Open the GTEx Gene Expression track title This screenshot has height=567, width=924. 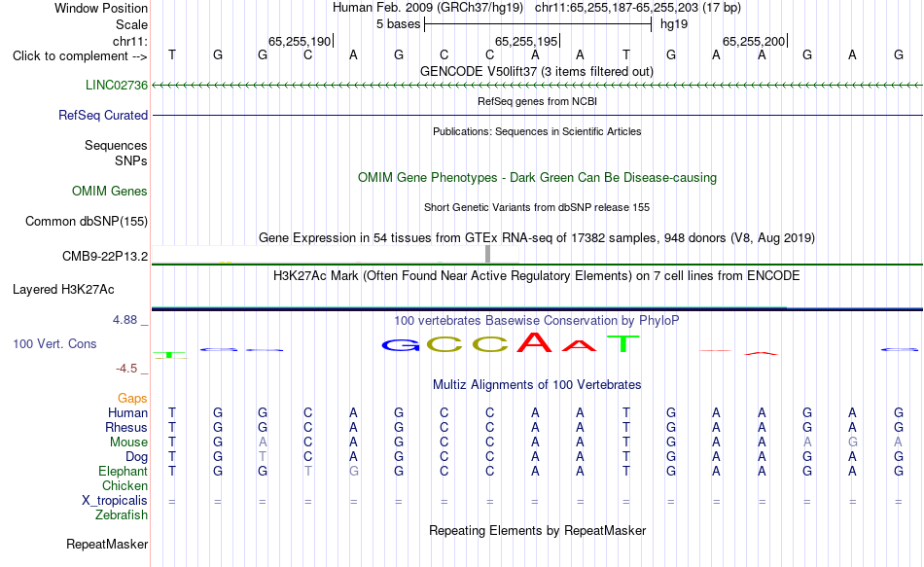coord(537,237)
